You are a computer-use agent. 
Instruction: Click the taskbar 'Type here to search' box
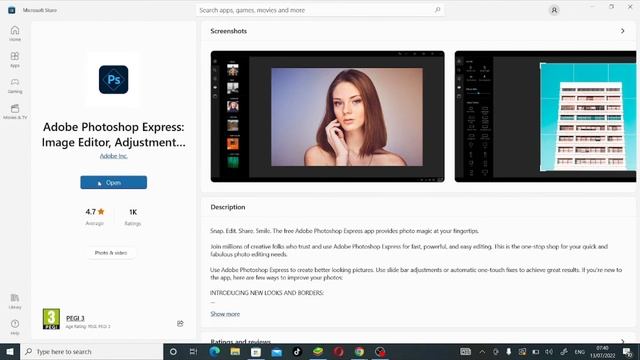91,351
